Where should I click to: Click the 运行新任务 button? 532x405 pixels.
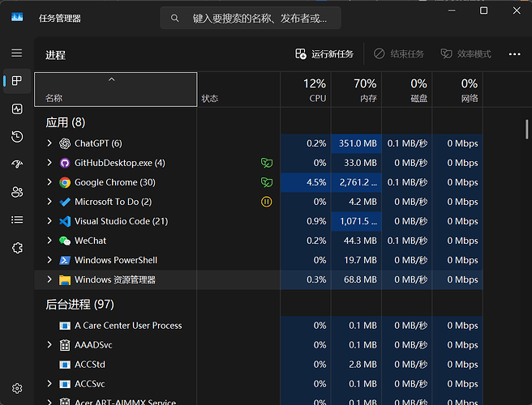pos(324,54)
